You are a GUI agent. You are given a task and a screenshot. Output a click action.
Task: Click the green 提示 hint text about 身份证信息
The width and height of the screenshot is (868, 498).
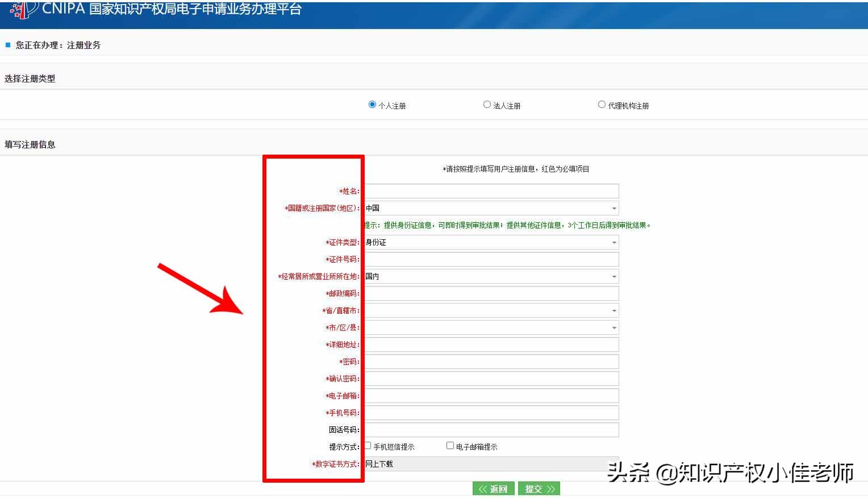coord(507,226)
